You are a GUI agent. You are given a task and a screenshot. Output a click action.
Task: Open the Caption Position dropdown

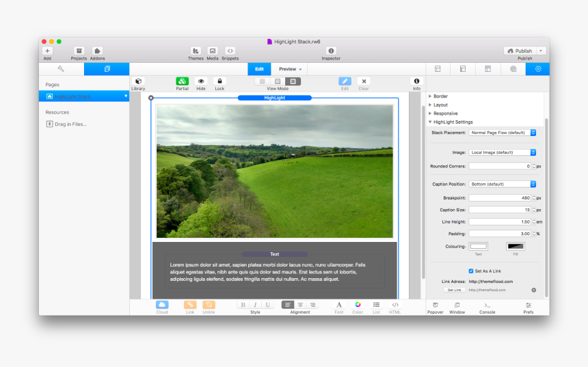click(x=502, y=184)
